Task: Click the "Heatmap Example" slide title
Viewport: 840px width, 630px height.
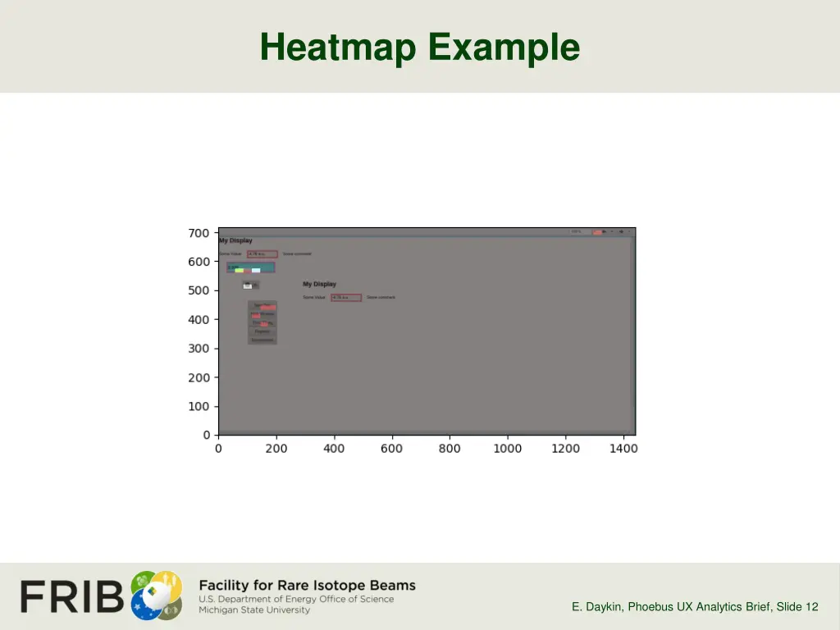Action: [x=419, y=47]
